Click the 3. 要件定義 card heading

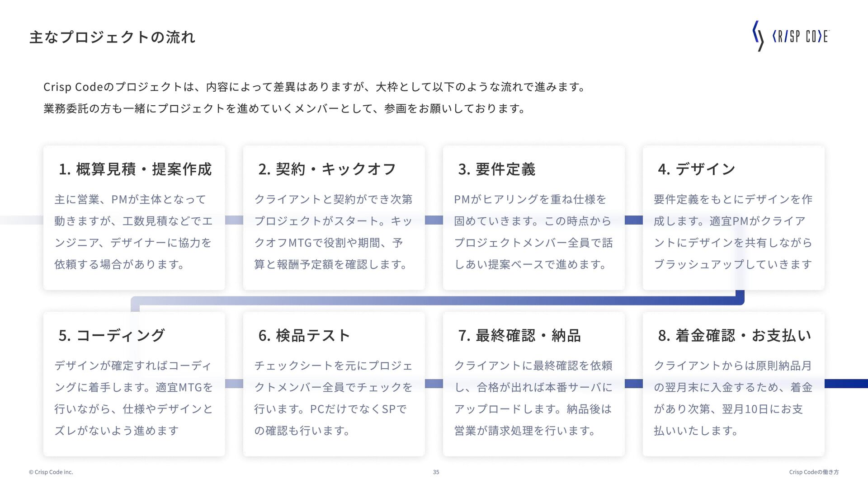[496, 169]
